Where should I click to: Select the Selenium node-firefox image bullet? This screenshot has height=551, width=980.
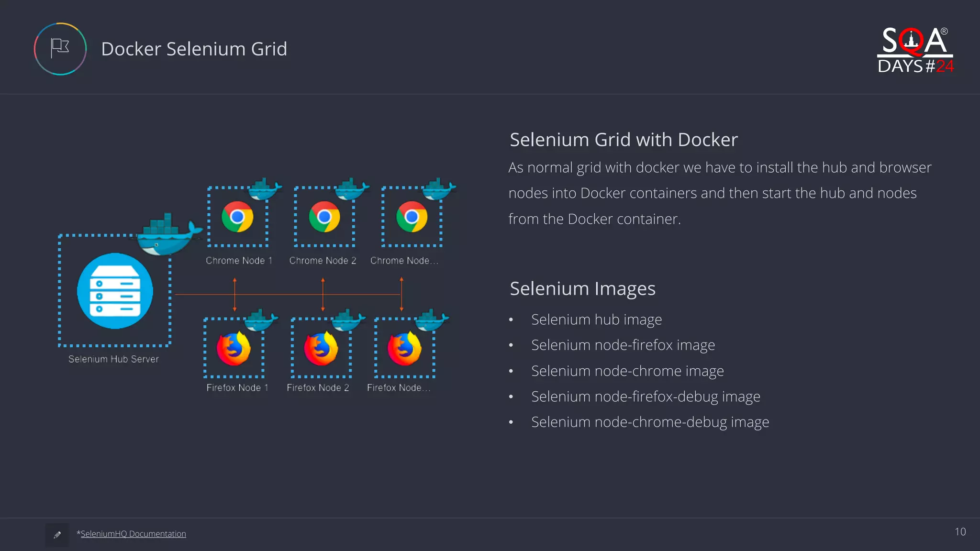pyautogui.click(x=623, y=345)
